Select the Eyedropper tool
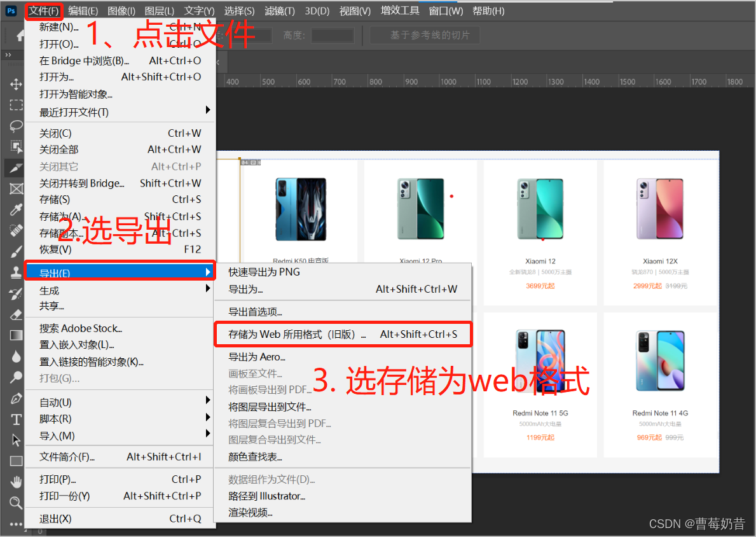This screenshot has height=537, width=756. [x=16, y=209]
